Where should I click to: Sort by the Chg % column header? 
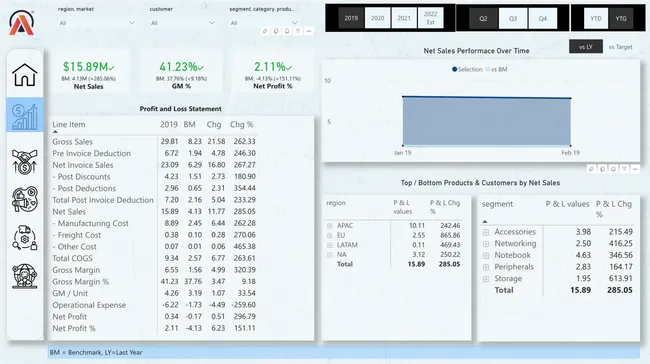point(242,124)
